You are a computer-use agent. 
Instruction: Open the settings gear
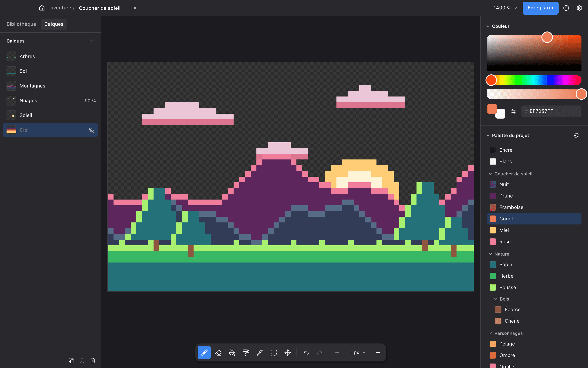(x=579, y=8)
